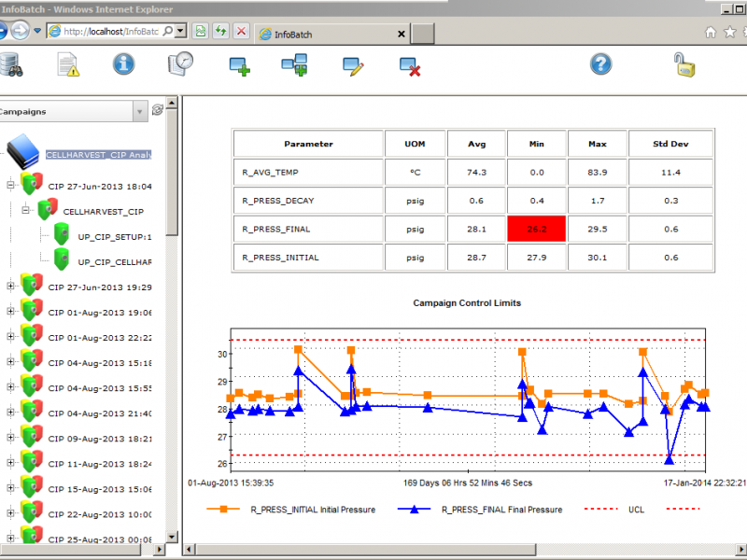
Task: Click the add single screen icon
Action: point(239,66)
